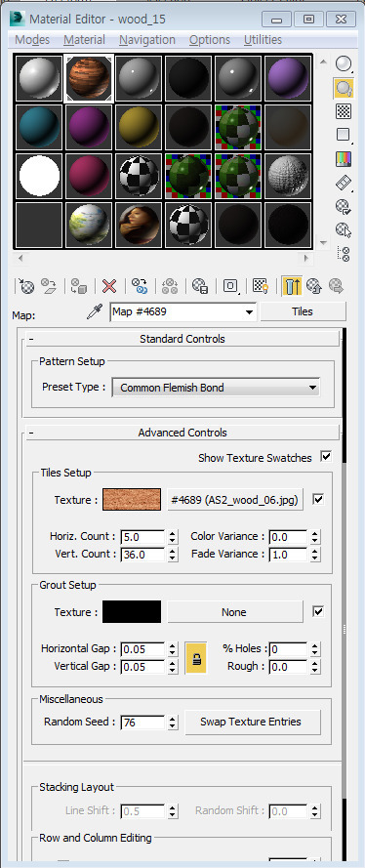Image resolution: width=365 pixels, height=868 pixels.
Task: Open the Material menu
Action: pyautogui.click(x=84, y=40)
